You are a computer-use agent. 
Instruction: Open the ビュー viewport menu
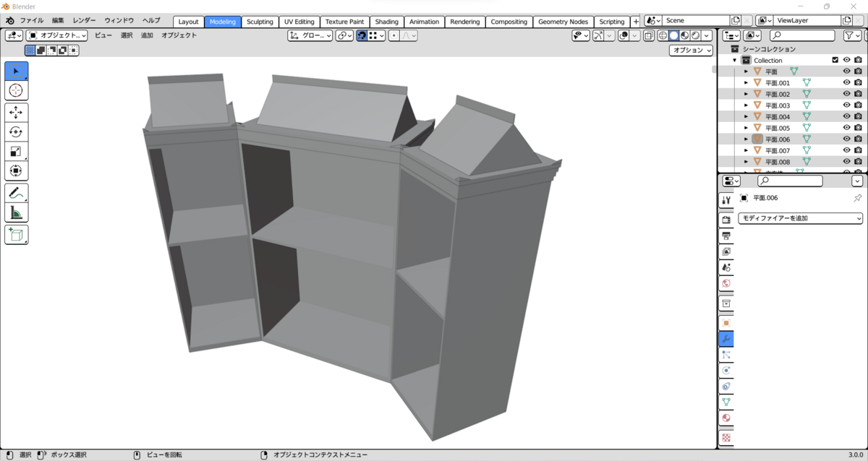pos(103,35)
